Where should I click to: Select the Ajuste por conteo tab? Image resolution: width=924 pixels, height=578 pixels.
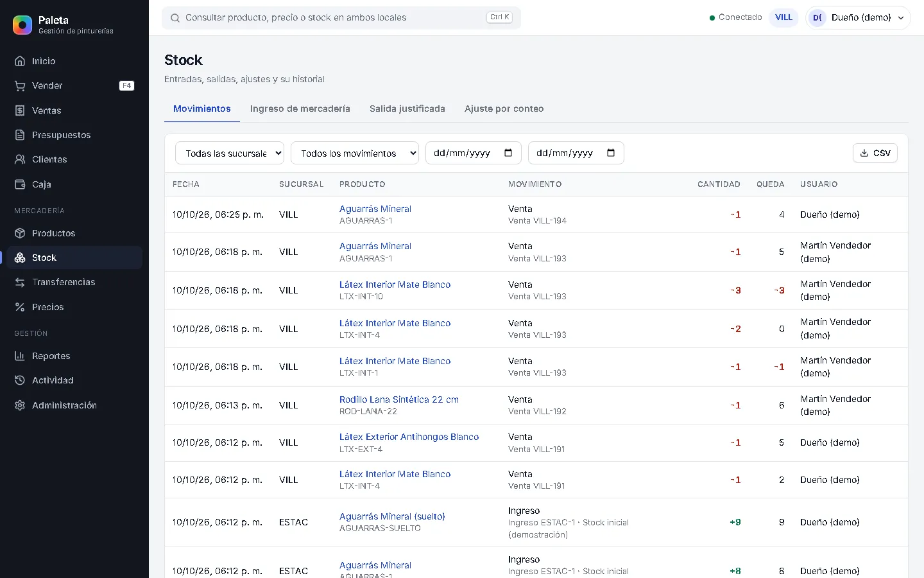[x=504, y=109]
